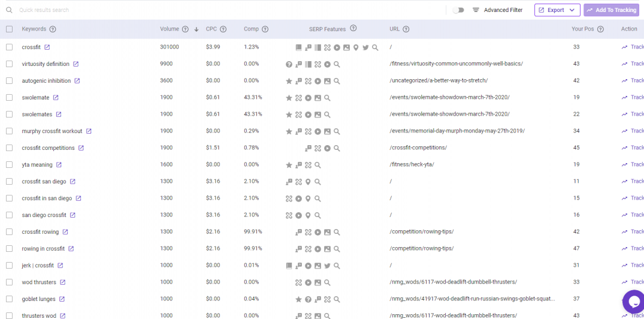The width and height of the screenshot is (644, 319).
Task: Click Twitter SERP feature icon in crossfit row
Action: [365, 47]
